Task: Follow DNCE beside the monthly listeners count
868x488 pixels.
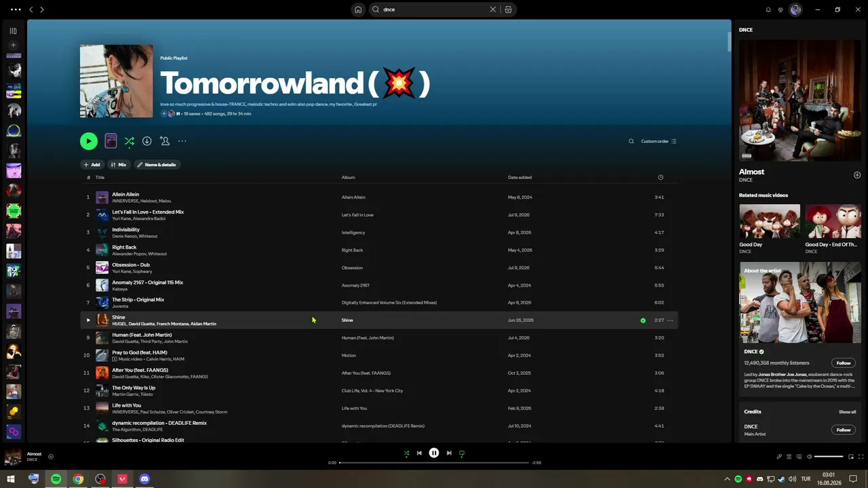Action: (x=843, y=363)
